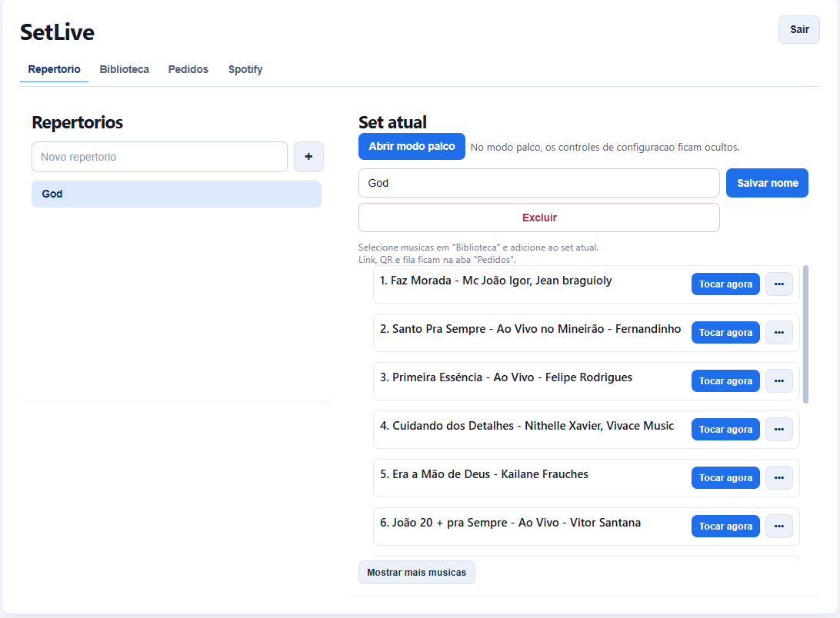Open more options for Faz Morada song
This screenshot has height=618, width=840.
tap(778, 284)
